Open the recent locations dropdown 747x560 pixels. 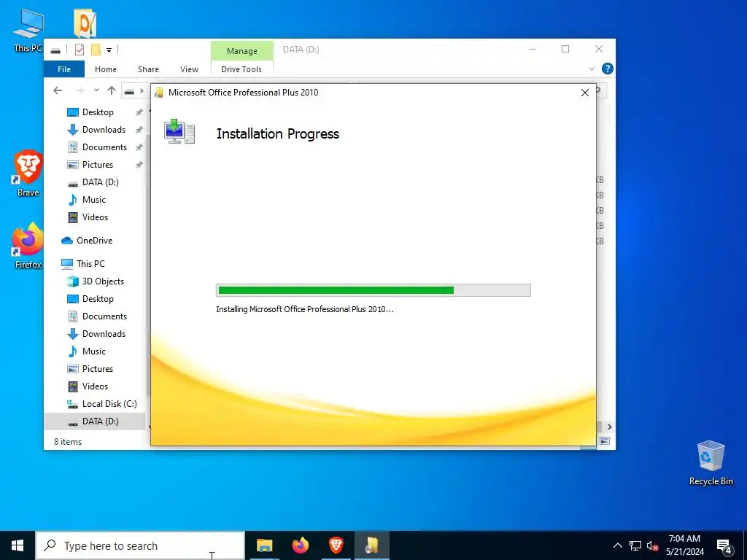pyautogui.click(x=96, y=90)
